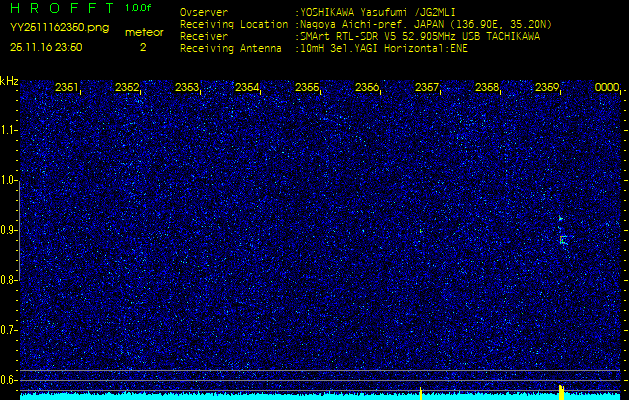This screenshot has width=629, height=400.
Task: Select the 0.7 kHz axis label
Action: pyautogui.click(x=10, y=329)
